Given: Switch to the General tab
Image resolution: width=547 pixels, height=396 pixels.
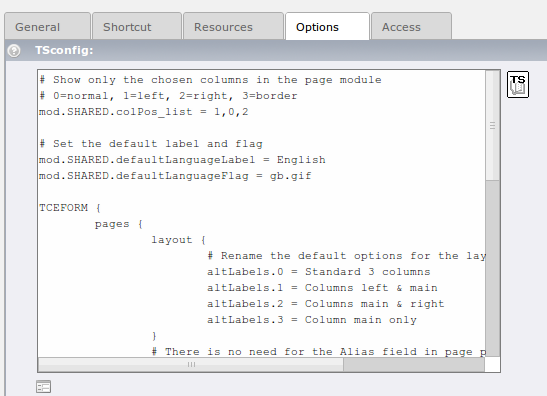Looking at the screenshot, I should (47, 27).
